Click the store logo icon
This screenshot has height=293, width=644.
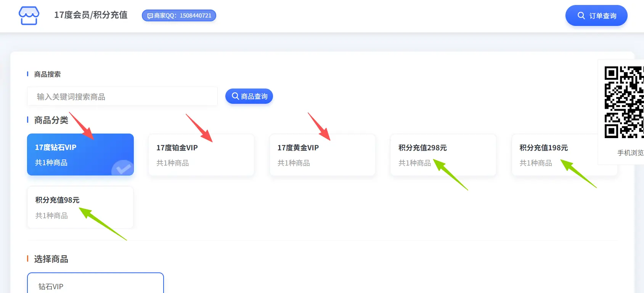[x=29, y=16]
